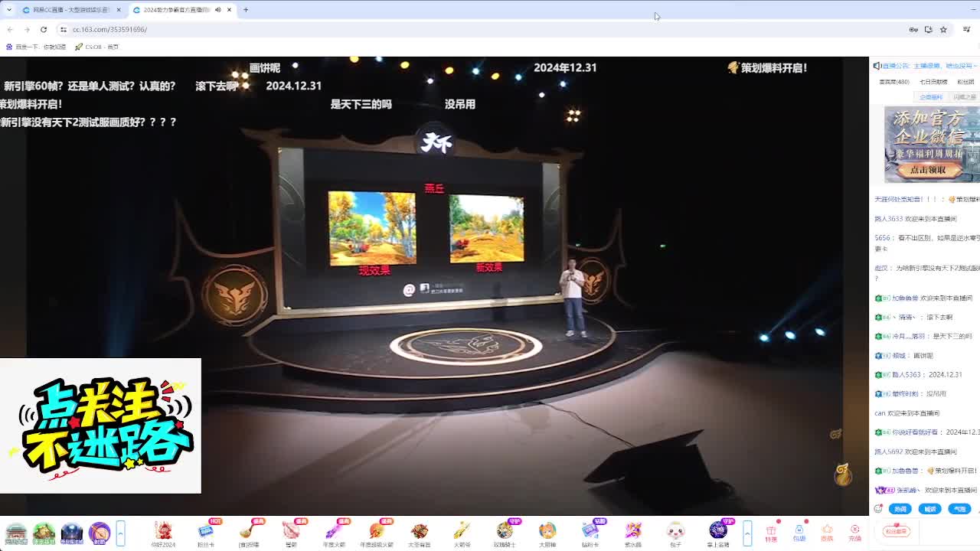
Task: Select the 年度火箭 gift icon
Action: 334,530
